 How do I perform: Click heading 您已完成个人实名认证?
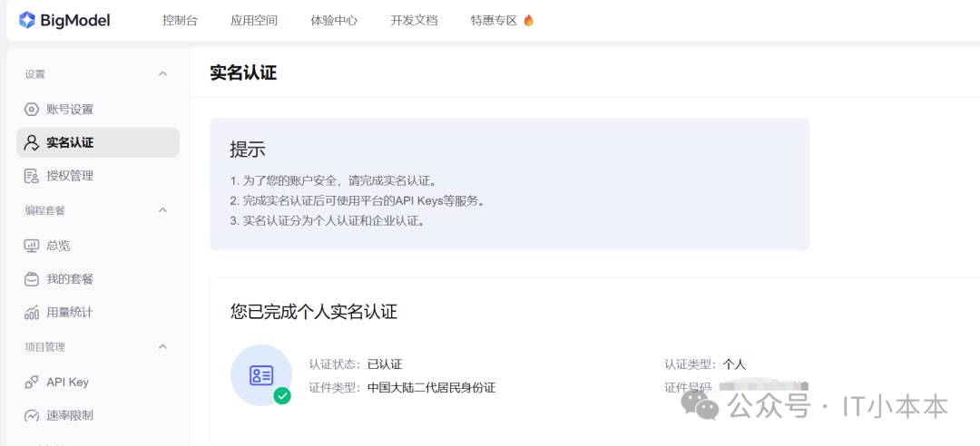pyautogui.click(x=314, y=311)
